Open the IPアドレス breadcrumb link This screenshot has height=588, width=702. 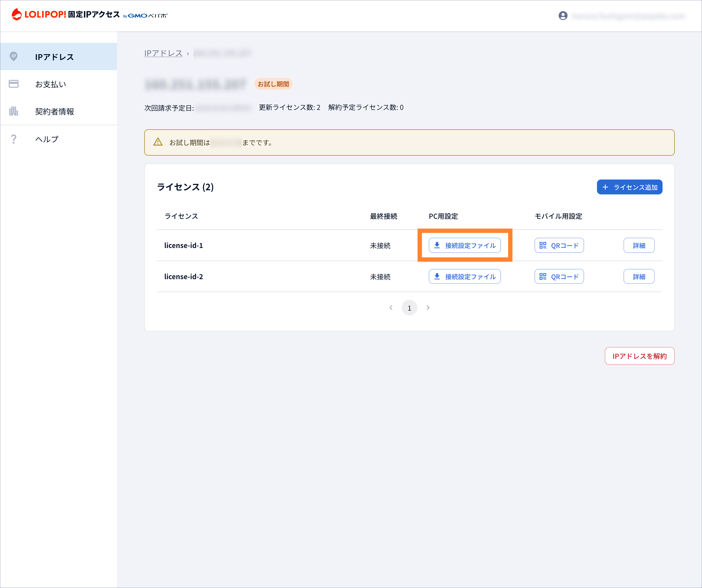tap(163, 53)
